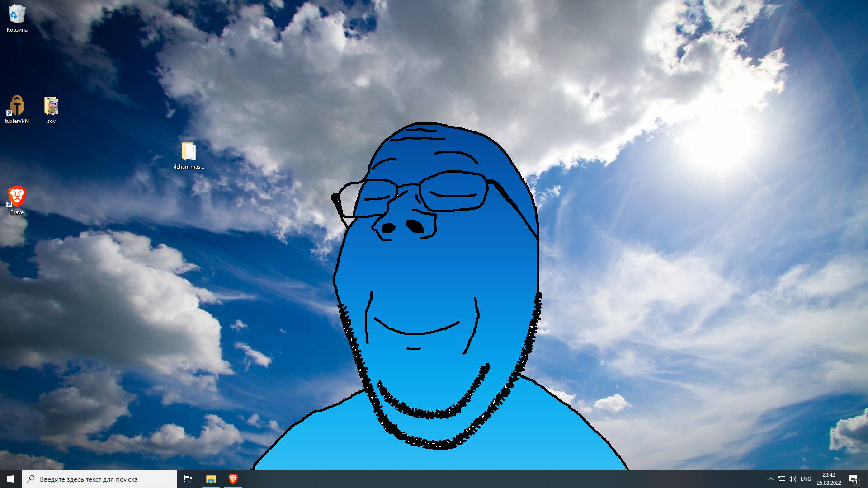This screenshot has width=868, height=488.
Task: Select the soy archive file icon
Action: point(51,110)
